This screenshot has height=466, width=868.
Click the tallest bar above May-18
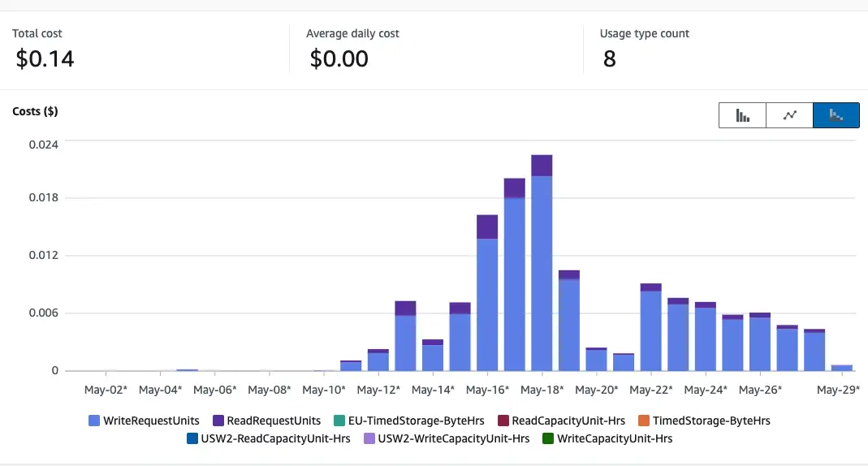[542, 268]
